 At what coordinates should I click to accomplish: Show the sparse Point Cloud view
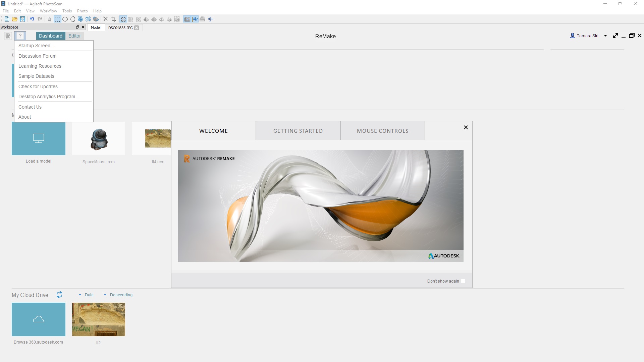123,19
